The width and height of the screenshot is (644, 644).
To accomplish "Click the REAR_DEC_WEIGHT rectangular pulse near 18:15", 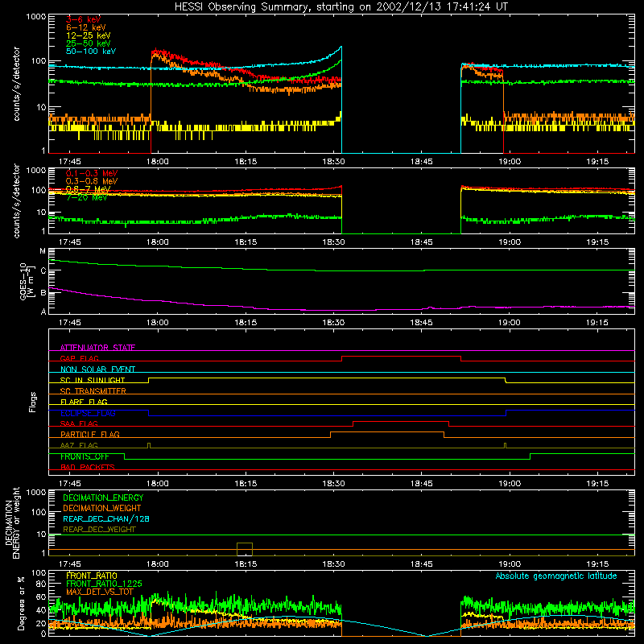I will pyautogui.click(x=245, y=549).
